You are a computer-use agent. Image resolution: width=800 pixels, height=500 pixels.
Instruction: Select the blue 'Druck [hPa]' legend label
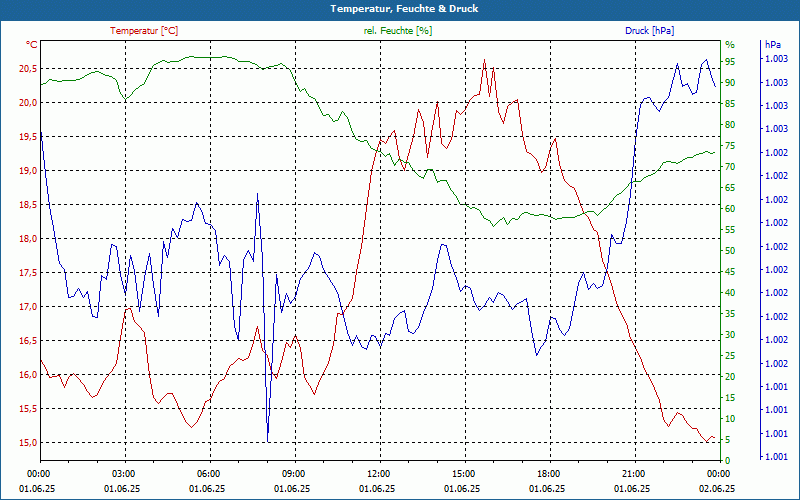point(649,31)
